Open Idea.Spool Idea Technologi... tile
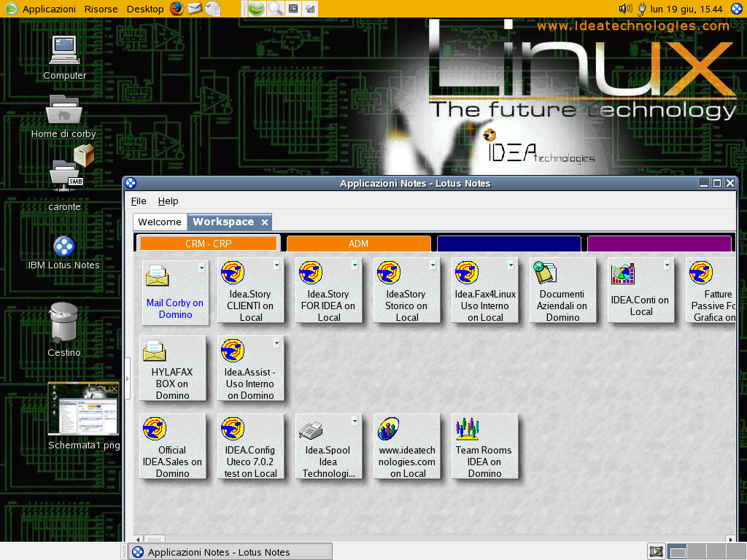 (329, 447)
